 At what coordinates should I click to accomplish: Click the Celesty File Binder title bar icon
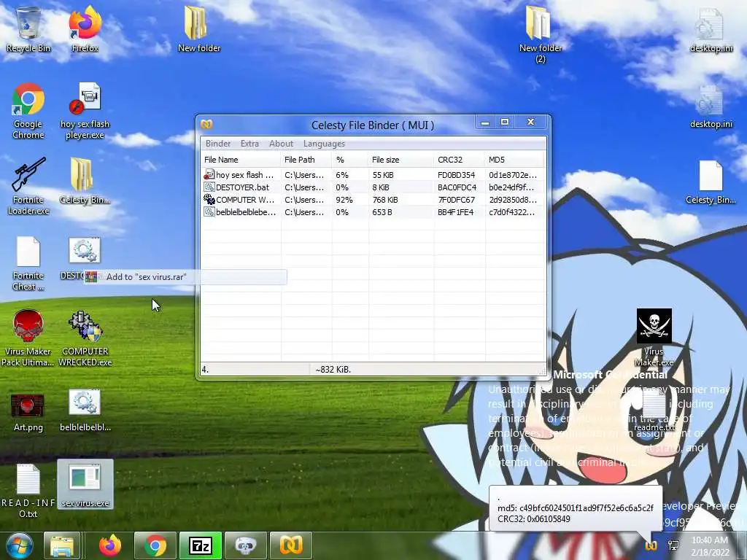point(206,125)
